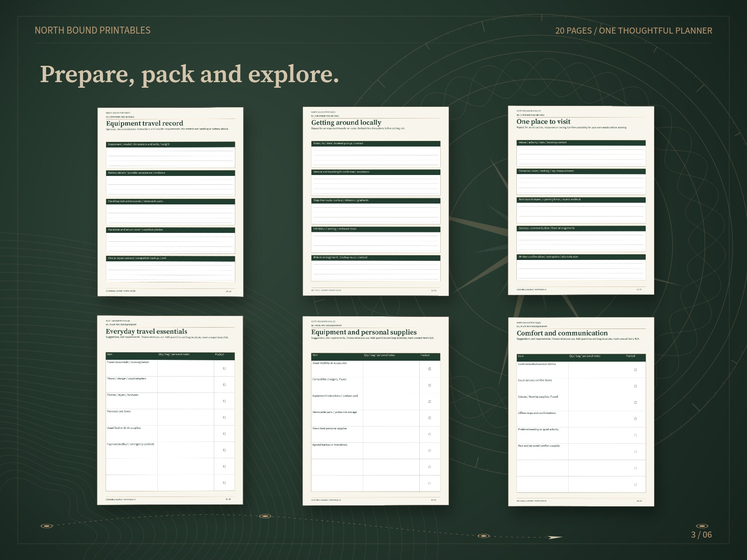Tick Packed box for Usual mobility or access aids

click(x=430, y=369)
